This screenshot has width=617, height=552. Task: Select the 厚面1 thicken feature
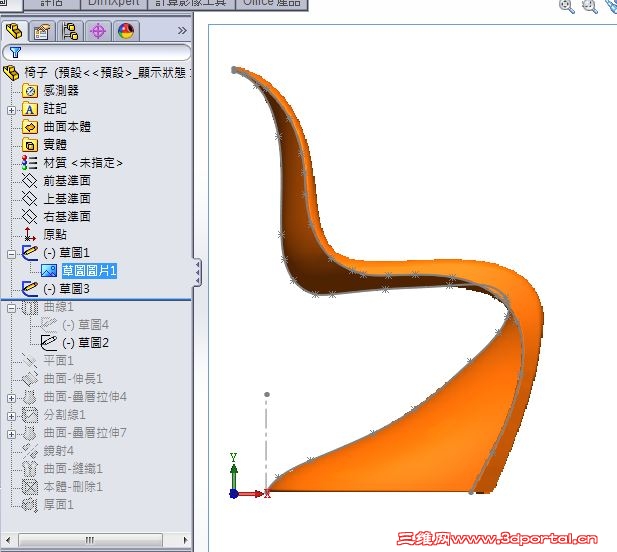pos(58,505)
